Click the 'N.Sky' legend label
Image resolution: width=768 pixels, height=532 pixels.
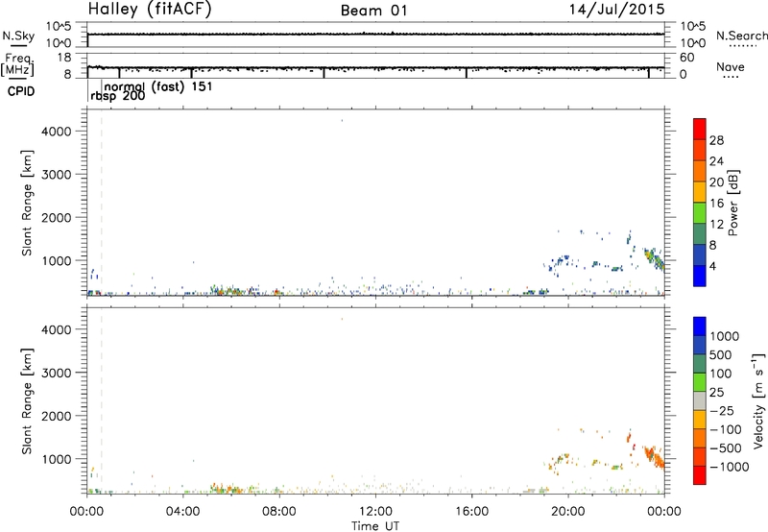[x=18, y=36]
